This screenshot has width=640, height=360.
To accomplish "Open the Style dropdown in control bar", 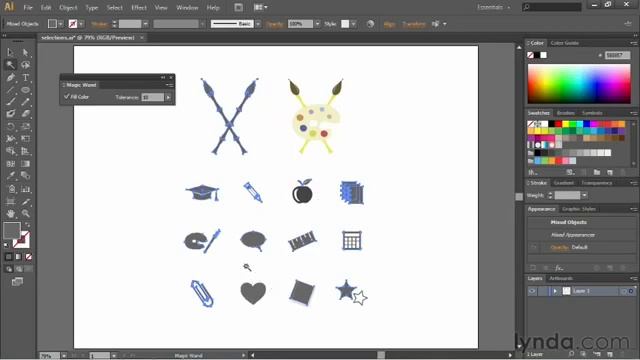I will point(353,24).
